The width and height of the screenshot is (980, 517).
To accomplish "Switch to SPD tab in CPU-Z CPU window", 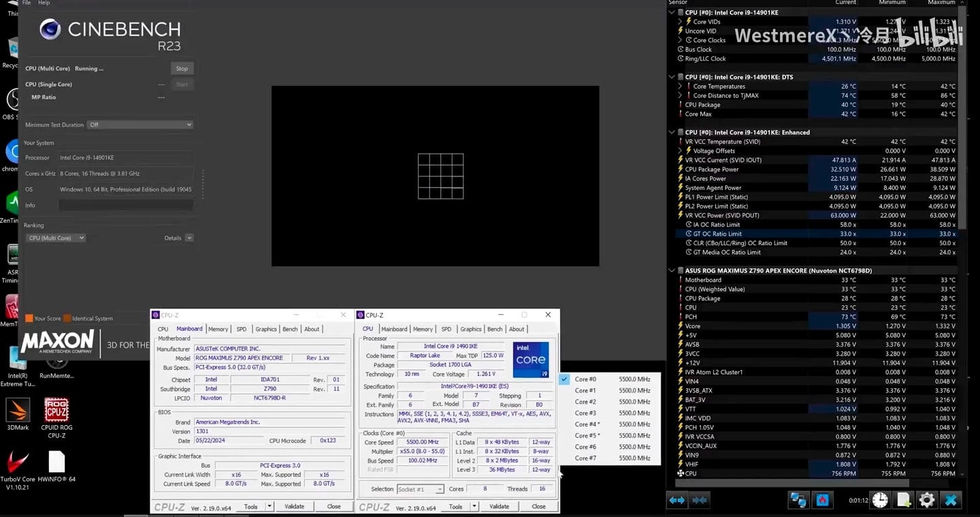I will coord(446,329).
